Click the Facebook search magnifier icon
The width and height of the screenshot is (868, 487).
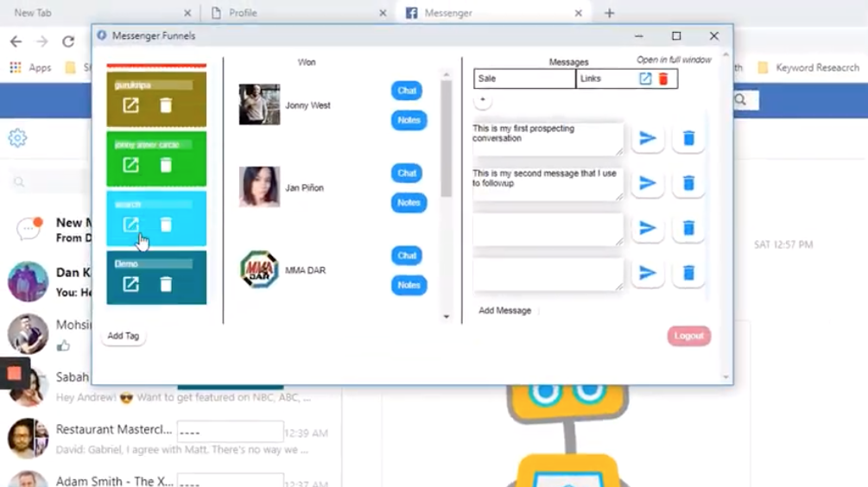740,100
